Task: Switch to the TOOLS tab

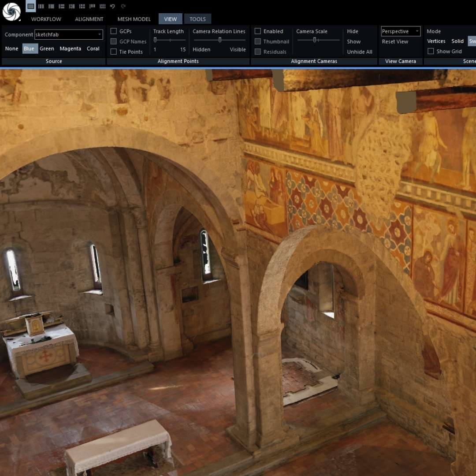Action: coord(197,19)
